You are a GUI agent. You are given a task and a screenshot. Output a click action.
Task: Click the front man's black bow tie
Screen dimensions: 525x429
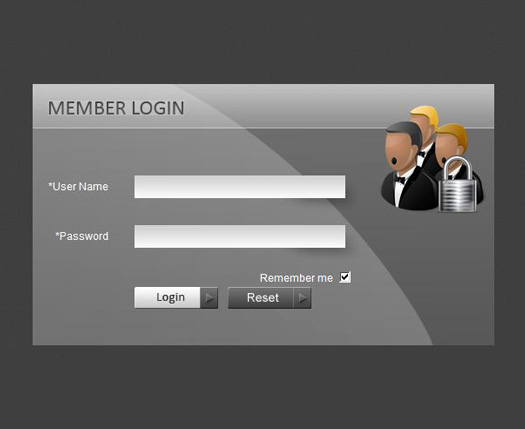coord(399,180)
